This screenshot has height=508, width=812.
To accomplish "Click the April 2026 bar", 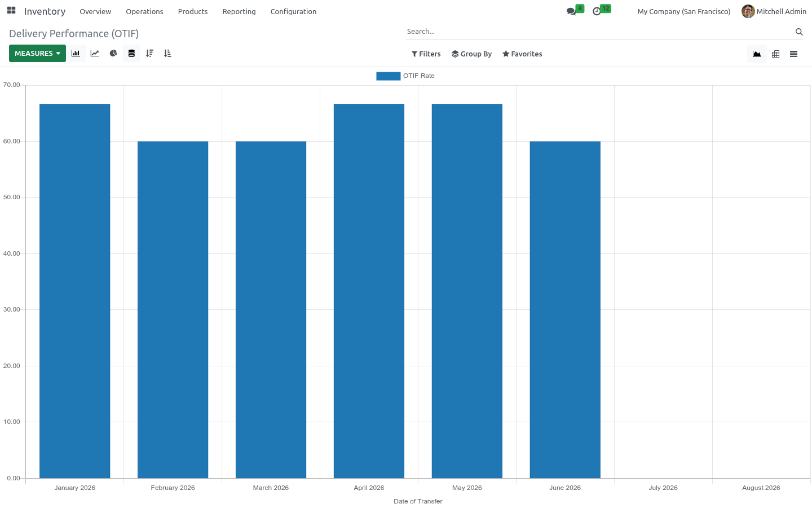I will [369, 291].
